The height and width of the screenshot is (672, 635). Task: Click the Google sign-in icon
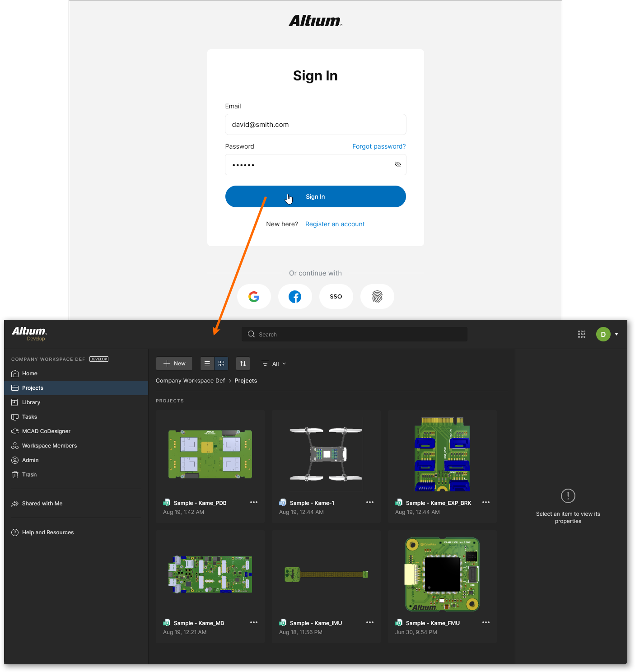click(x=254, y=297)
